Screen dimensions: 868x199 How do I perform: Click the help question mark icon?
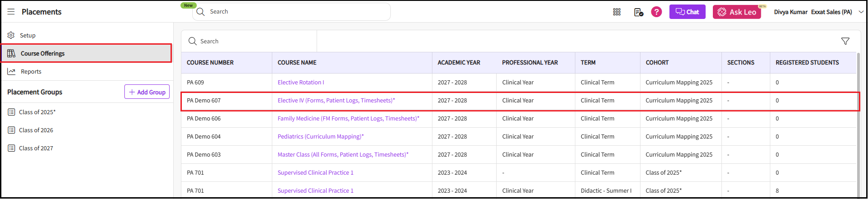[656, 12]
